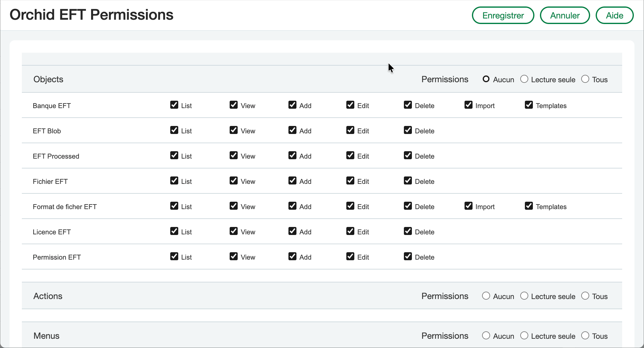Toggle EFT Processed View checkbox
The height and width of the screenshot is (348, 644).
tap(233, 156)
